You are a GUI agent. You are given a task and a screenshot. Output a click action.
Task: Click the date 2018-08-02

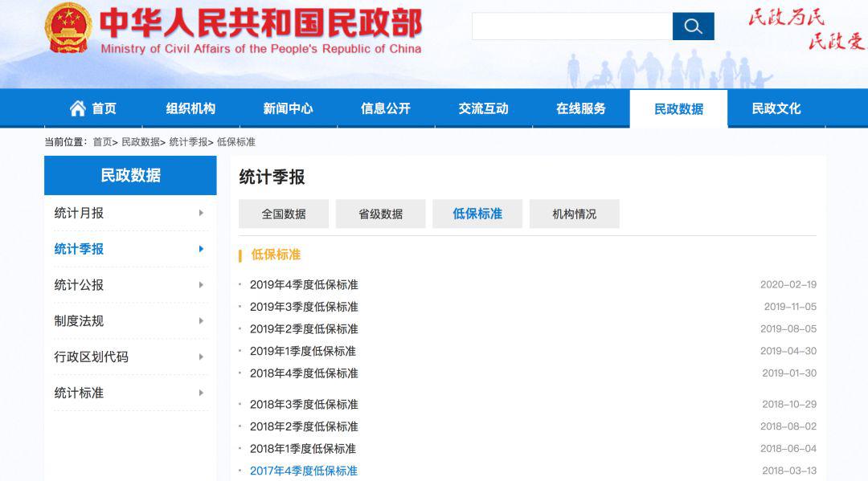pyautogui.click(x=788, y=426)
